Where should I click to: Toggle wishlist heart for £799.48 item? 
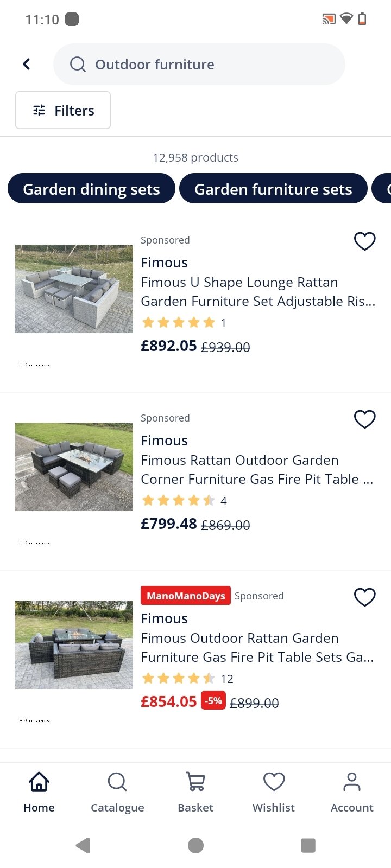[x=364, y=419]
